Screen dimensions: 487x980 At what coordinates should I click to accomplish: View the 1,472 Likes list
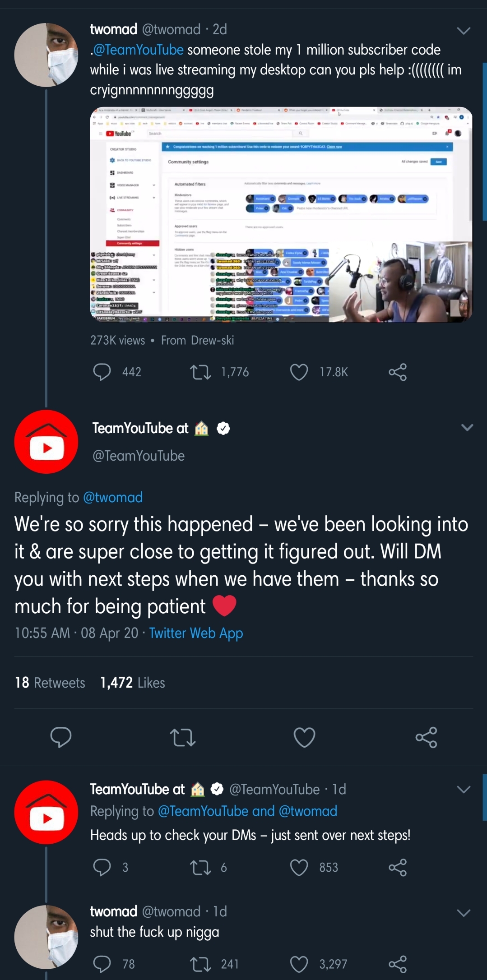tap(133, 683)
